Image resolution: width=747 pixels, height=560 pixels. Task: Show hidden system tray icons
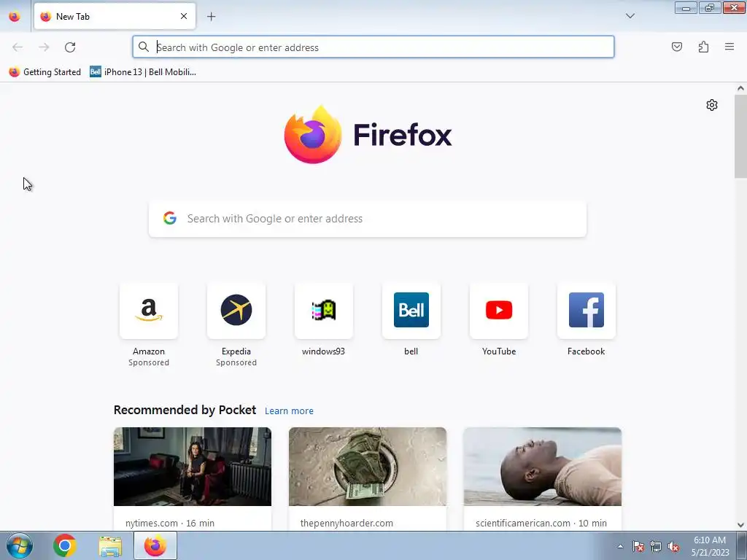[620, 546]
